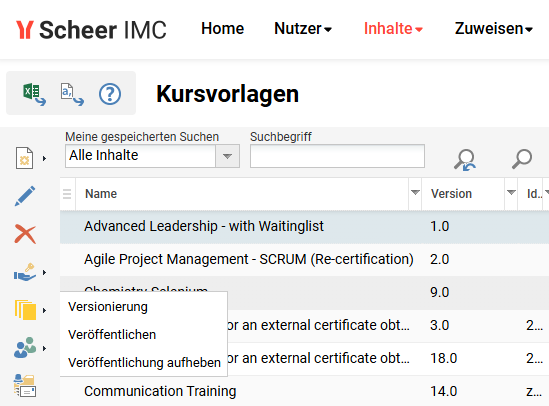Click the Excel export icon
549x406 pixels.
[x=34, y=94]
